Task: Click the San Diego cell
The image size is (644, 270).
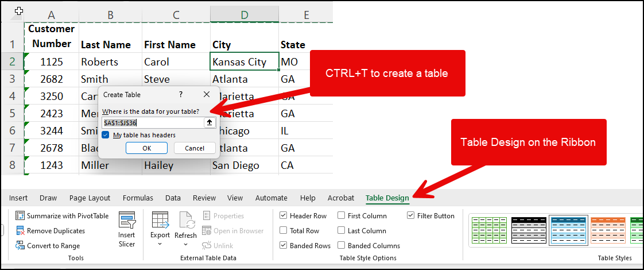Action: pos(245,165)
